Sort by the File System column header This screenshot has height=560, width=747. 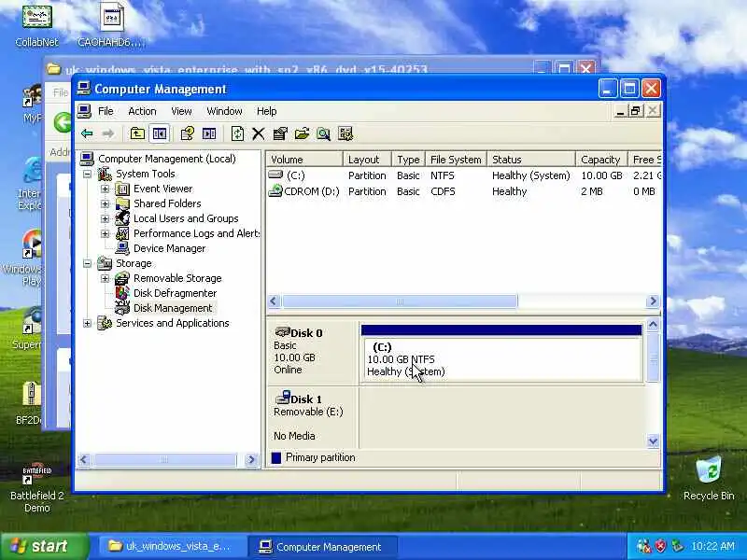456,159
